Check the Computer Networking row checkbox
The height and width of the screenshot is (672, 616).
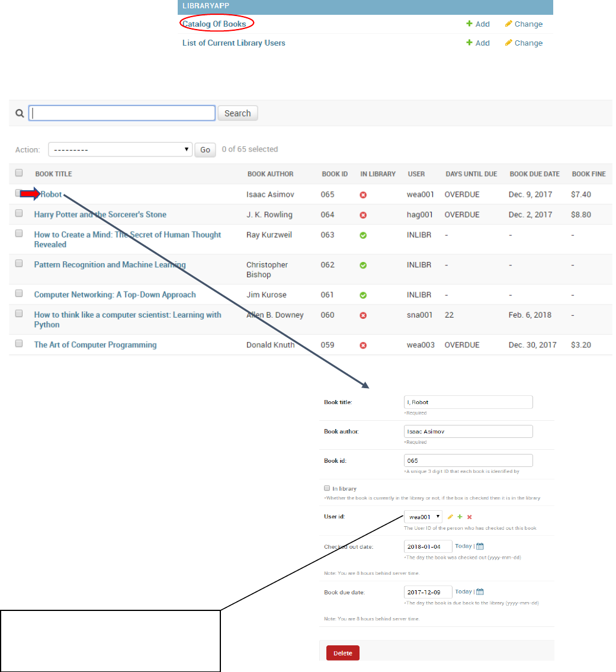(x=19, y=293)
